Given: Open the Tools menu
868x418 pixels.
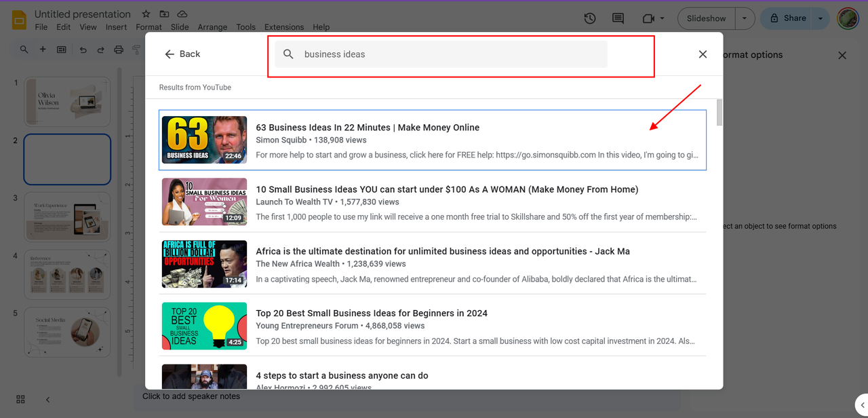Looking at the screenshot, I should [245, 27].
